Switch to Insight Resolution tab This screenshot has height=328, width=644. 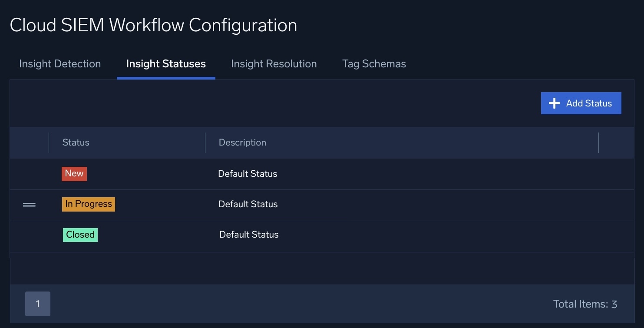pos(274,64)
